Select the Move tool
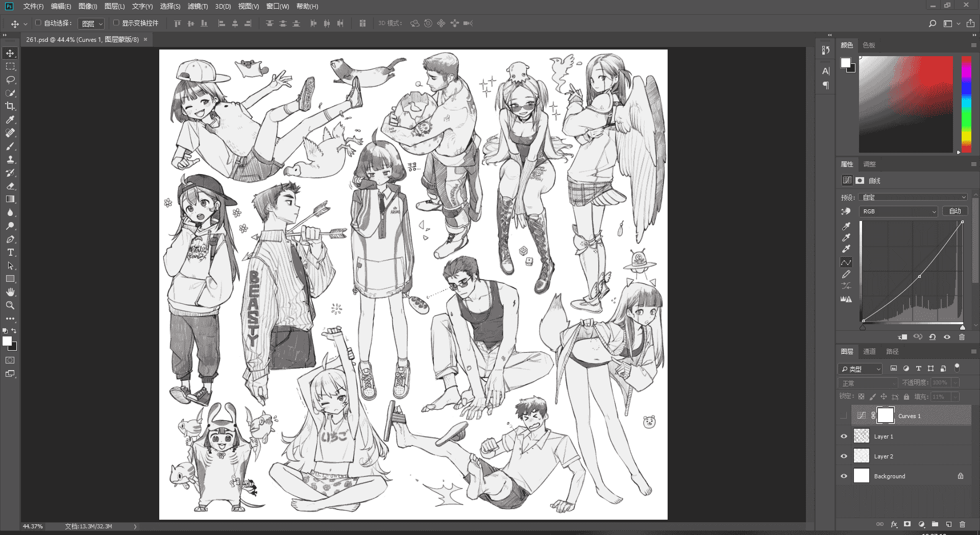The image size is (980, 535). pos(10,53)
